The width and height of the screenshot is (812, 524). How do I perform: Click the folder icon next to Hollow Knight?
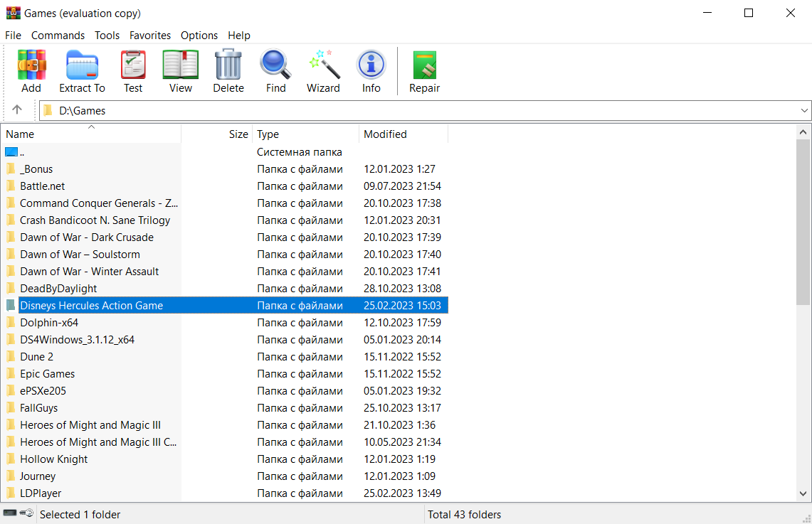(11, 459)
